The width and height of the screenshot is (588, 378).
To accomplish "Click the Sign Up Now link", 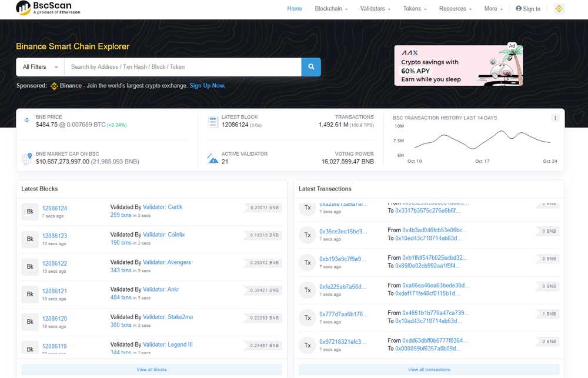I will point(207,86).
